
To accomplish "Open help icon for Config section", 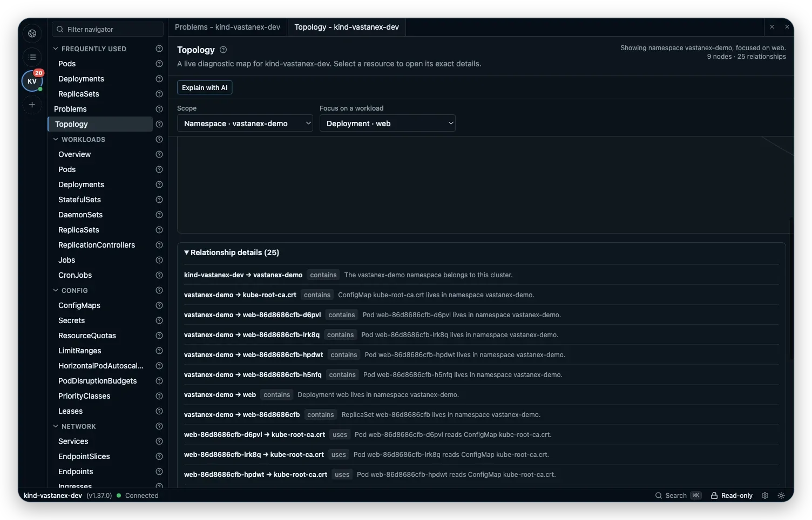I will coord(159,290).
